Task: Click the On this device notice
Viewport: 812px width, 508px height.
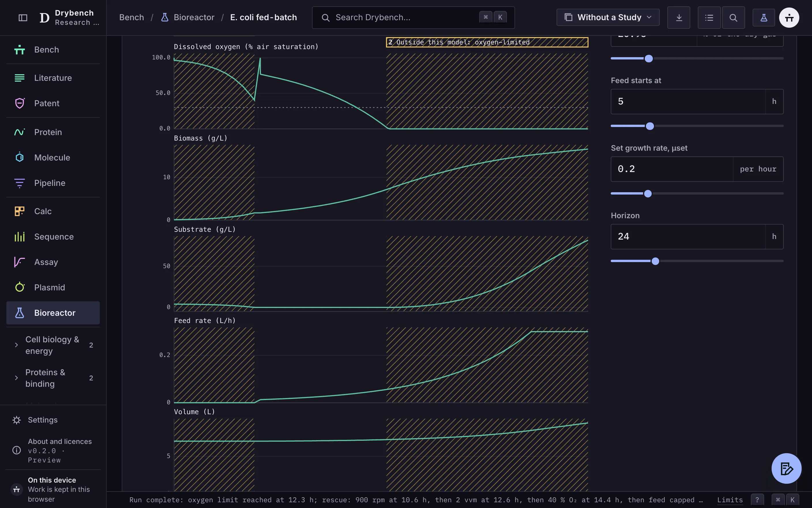Action: (53, 489)
